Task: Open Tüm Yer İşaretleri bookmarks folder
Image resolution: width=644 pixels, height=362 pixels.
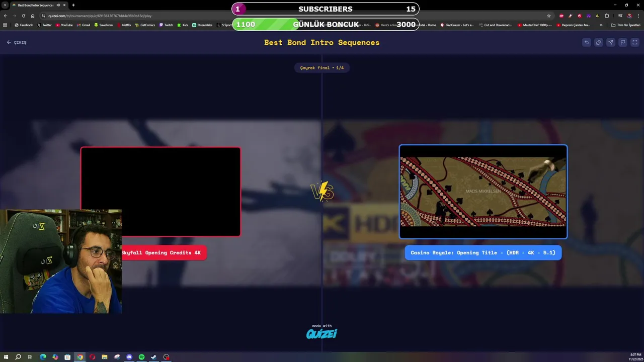Action: click(626, 25)
